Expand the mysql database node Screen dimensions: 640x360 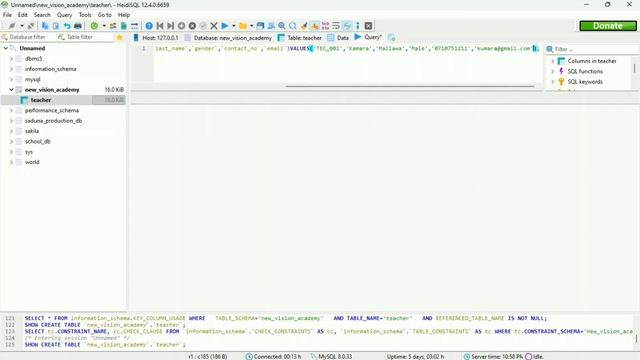tap(11, 79)
